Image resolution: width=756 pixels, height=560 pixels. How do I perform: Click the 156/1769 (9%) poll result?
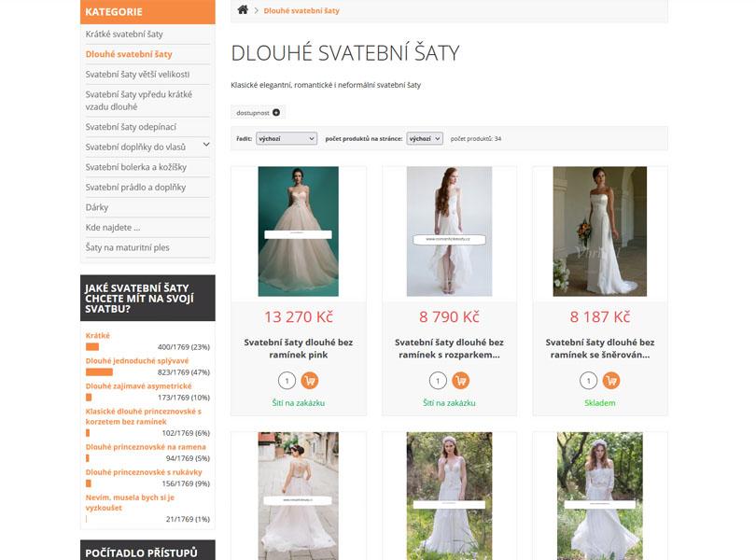click(186, 483)
